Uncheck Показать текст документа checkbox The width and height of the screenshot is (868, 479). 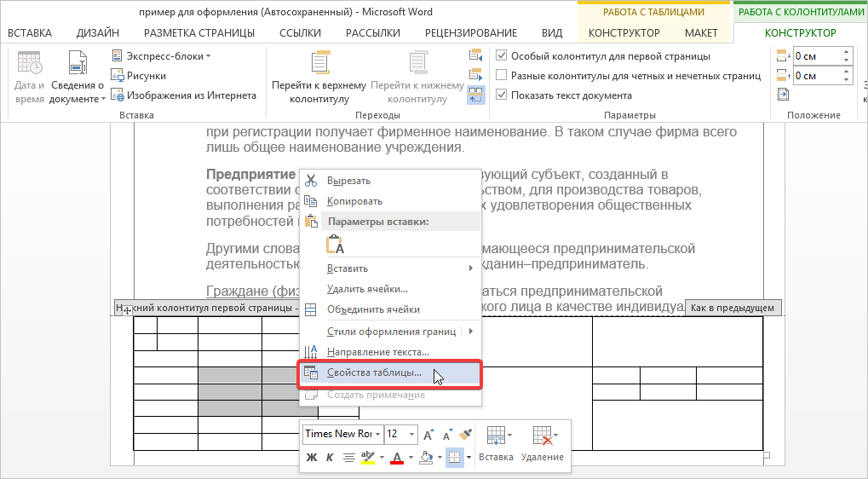[502, 95]
